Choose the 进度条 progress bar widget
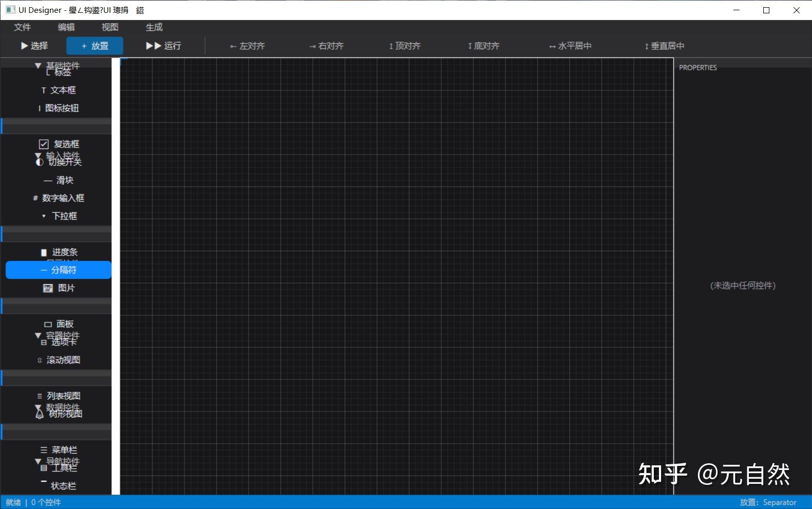Screen dimensions: 812x509 [59, 252]
